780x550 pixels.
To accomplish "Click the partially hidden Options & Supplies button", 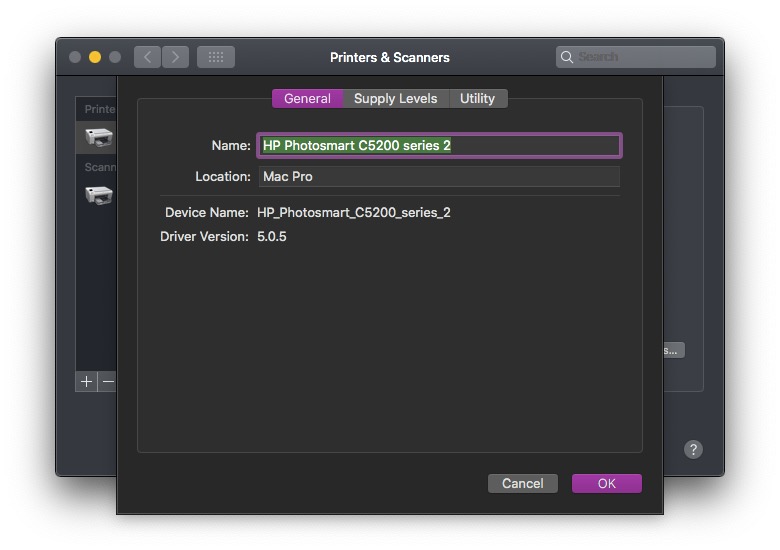I will tap(673, 350).
